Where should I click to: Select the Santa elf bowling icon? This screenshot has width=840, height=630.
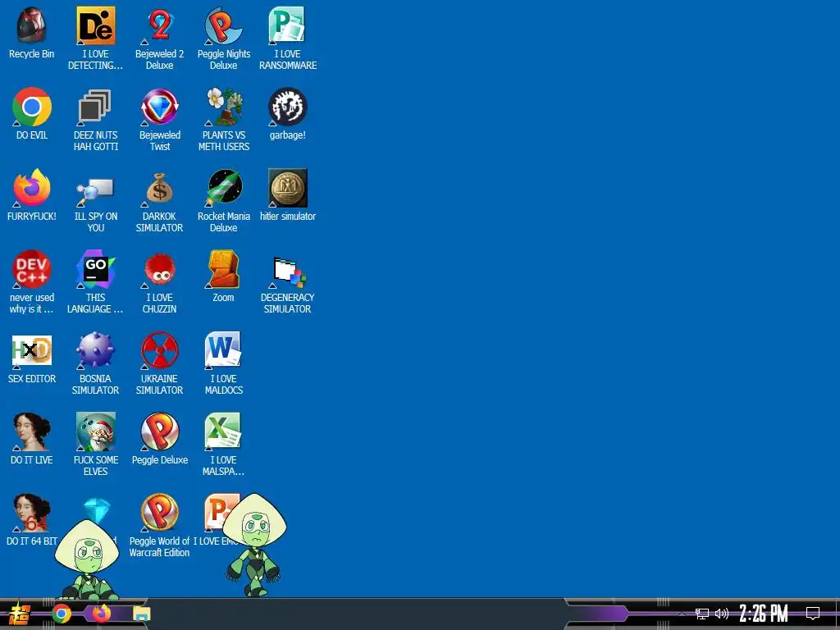point(95,431)
